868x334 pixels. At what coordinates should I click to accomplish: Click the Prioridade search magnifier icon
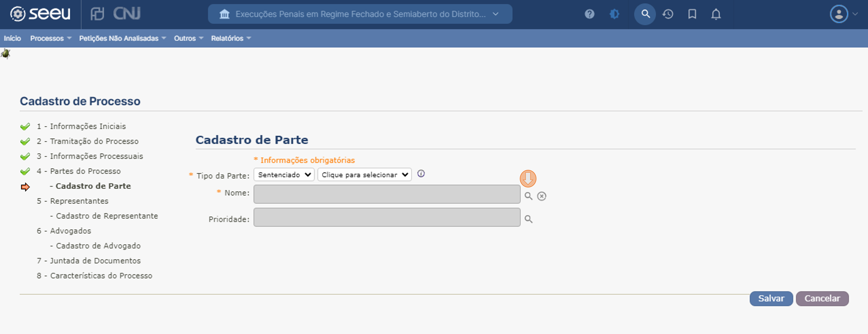coord(528,219)
